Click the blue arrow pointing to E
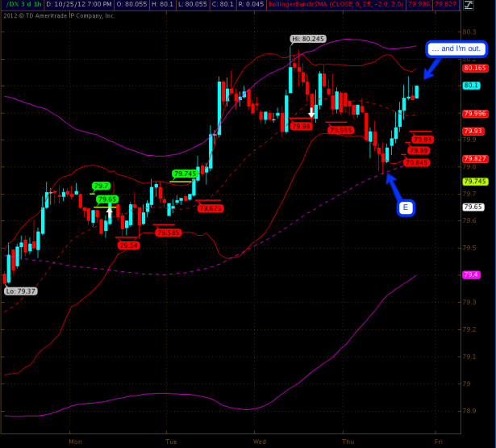 pyautogui.click(x=392, y=184)
